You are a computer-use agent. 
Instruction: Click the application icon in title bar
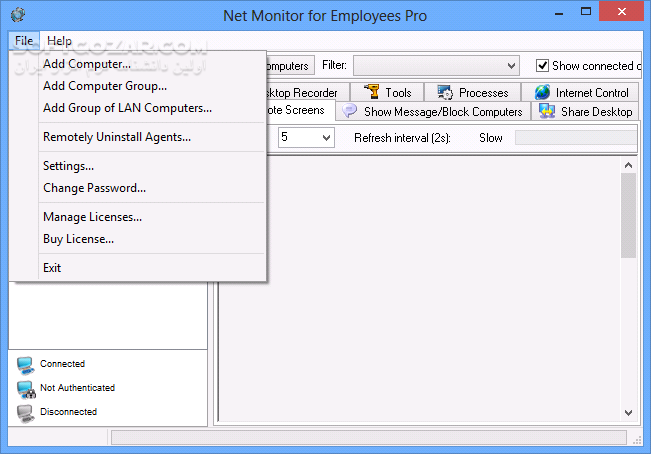point(18,15)
